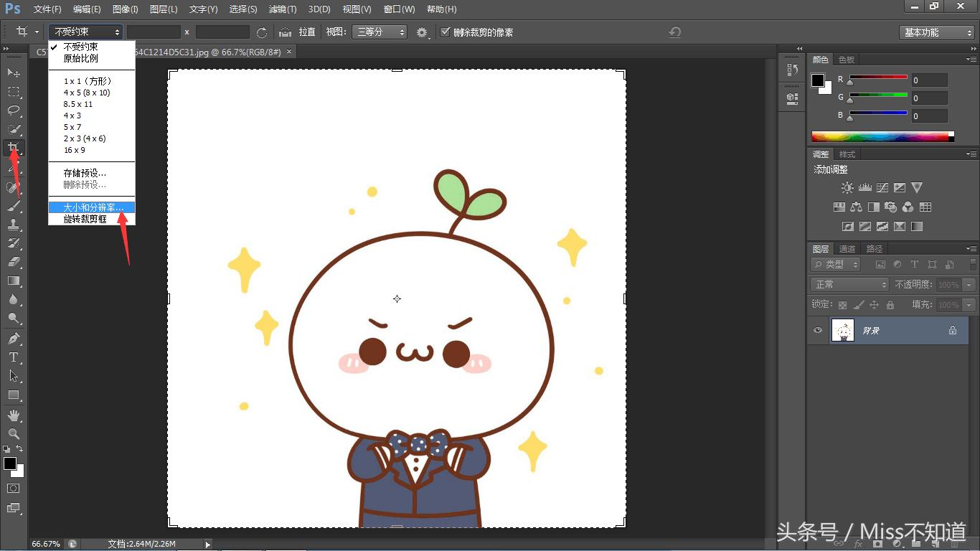Hide the 背景 layer with eye icon

point(818,330)
